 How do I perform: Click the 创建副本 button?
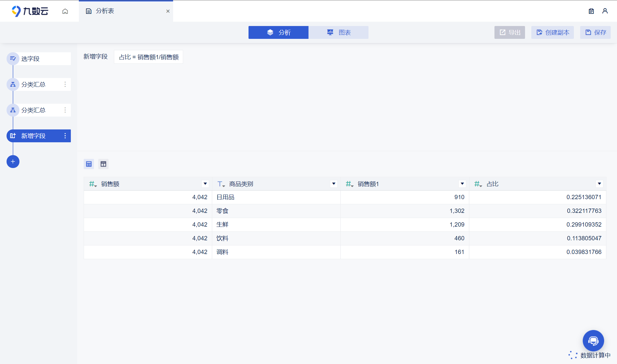(552, 33)
